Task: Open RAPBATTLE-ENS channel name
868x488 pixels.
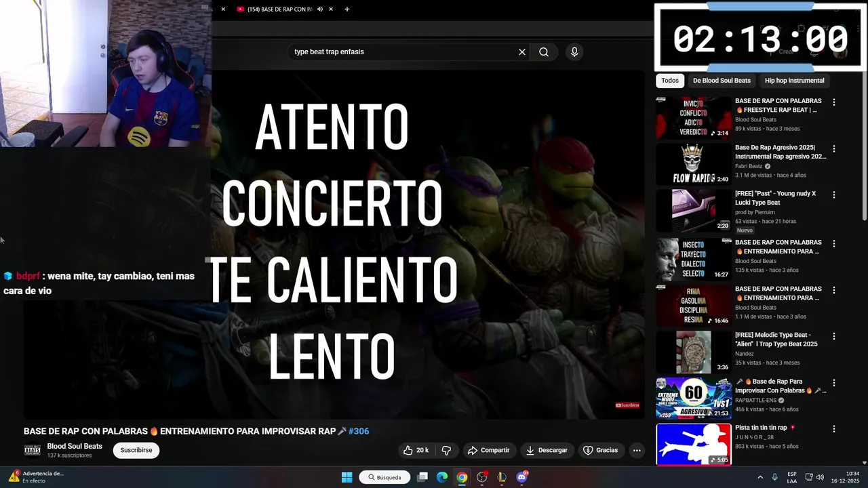Action: point(755,401)
